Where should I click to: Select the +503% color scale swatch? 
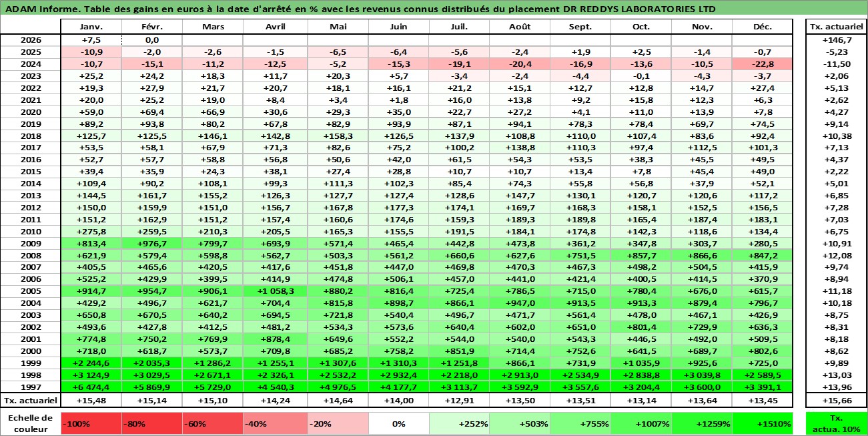coord(520,423)
